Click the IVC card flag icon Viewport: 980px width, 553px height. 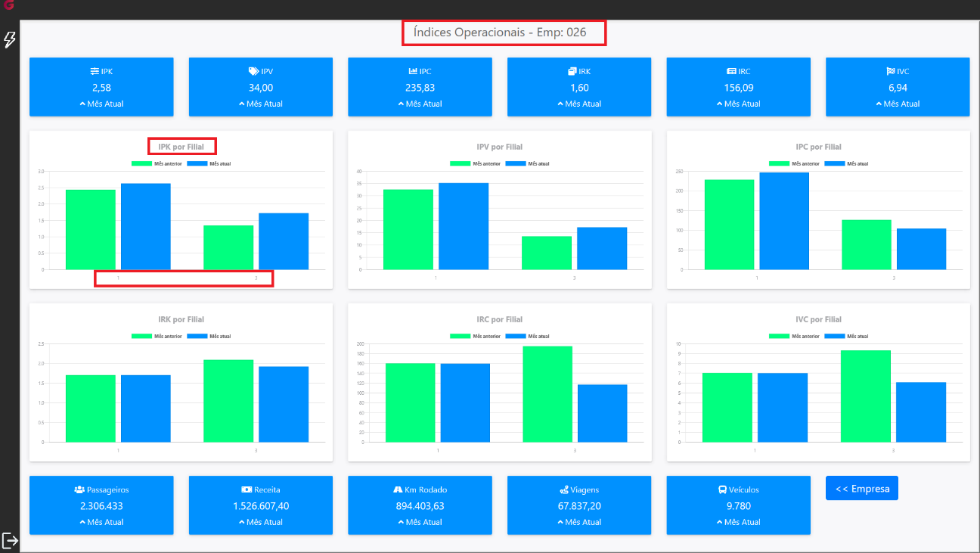[x=891, y=72]
